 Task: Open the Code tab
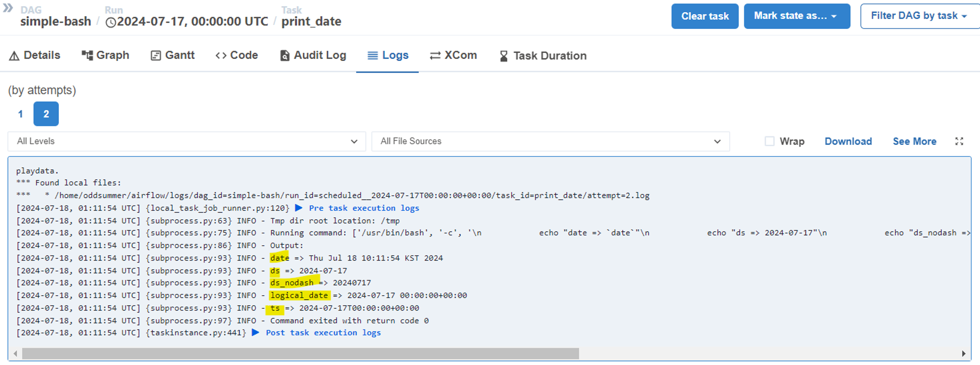click(237, 55)
